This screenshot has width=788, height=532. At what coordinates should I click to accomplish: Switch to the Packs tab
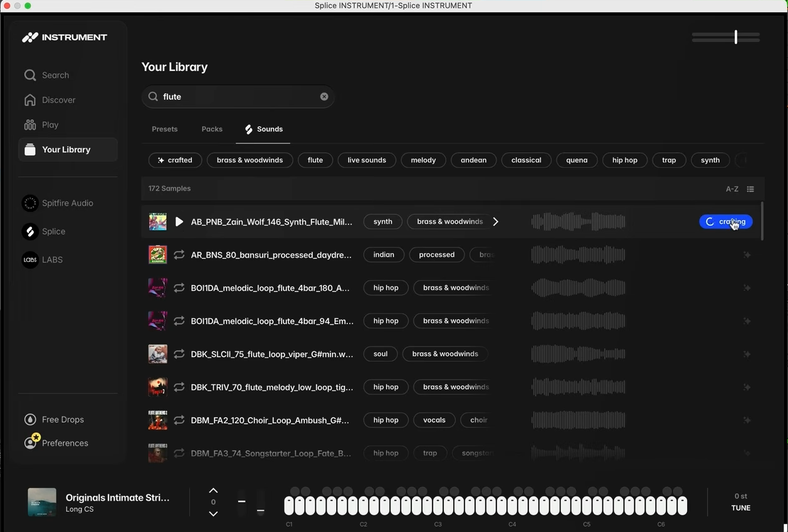click(212, 129)
